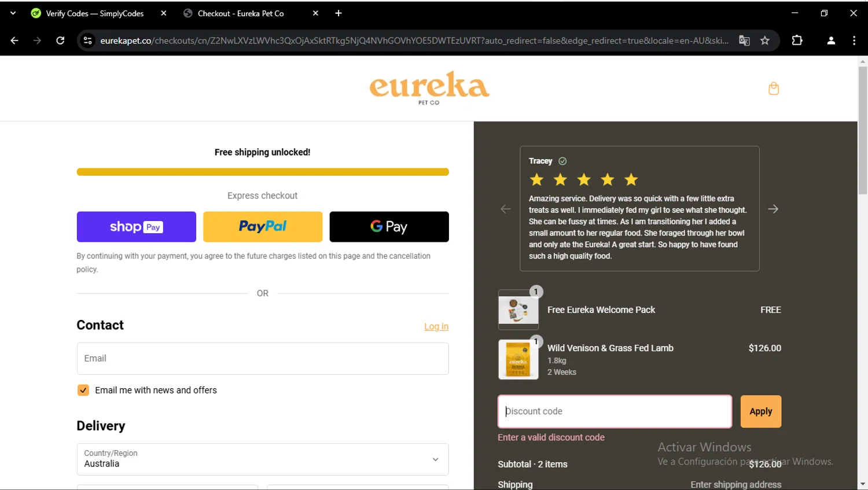868x490 pixels.
Task: Click the 'Wild Venison & Grass Fed Lamb' product name
Action: click(610, 348)
